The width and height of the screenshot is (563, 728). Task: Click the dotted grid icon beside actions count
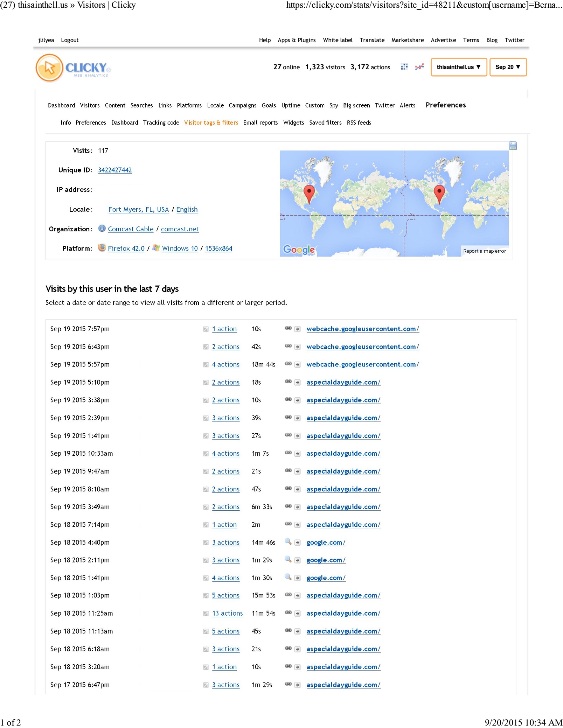point(404,67)
